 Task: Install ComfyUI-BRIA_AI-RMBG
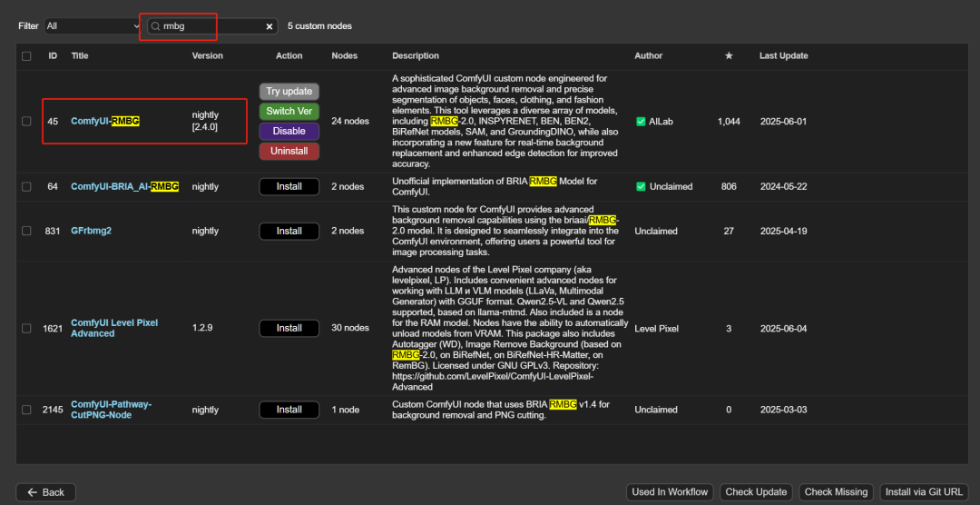tap(289, 186)
